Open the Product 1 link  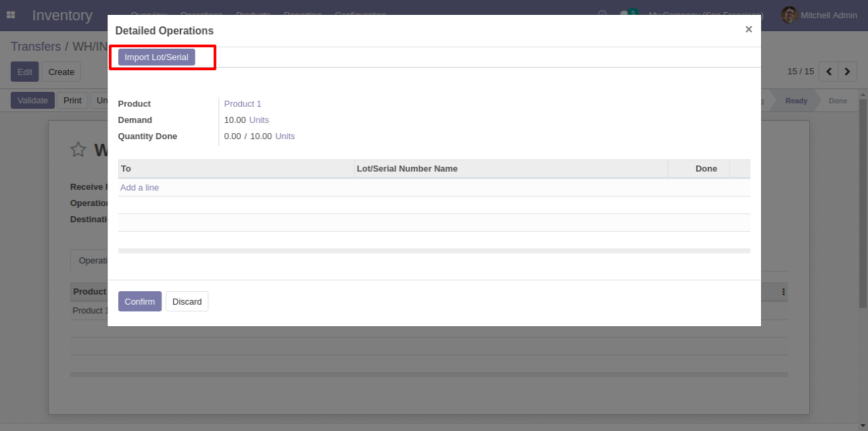243,103
